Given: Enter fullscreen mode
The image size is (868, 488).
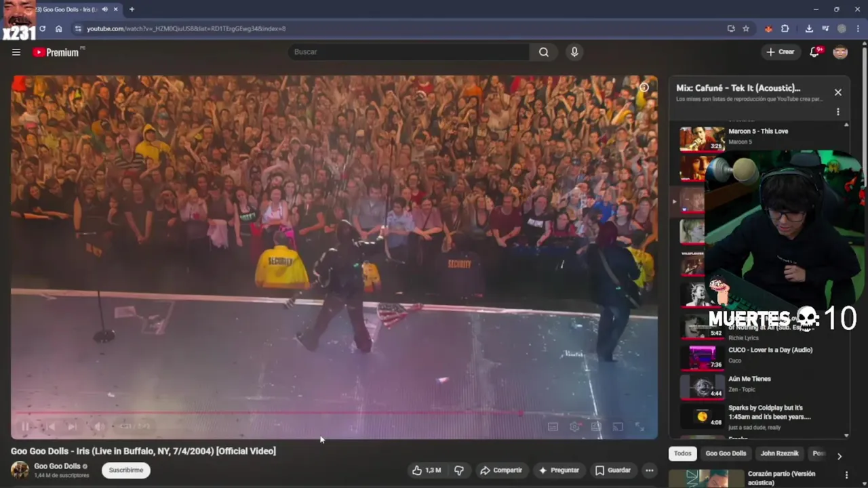Looking at the screenshot, I should click(639, 426).
